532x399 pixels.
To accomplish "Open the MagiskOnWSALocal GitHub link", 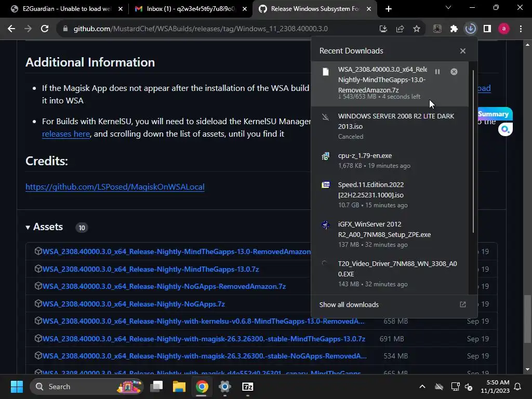I will point(115,187).
